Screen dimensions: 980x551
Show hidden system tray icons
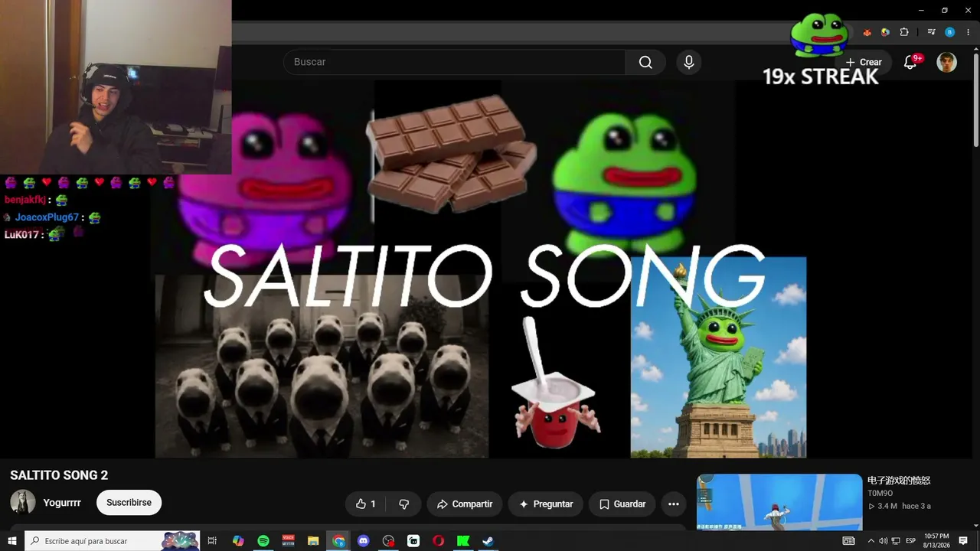[870, 541]
